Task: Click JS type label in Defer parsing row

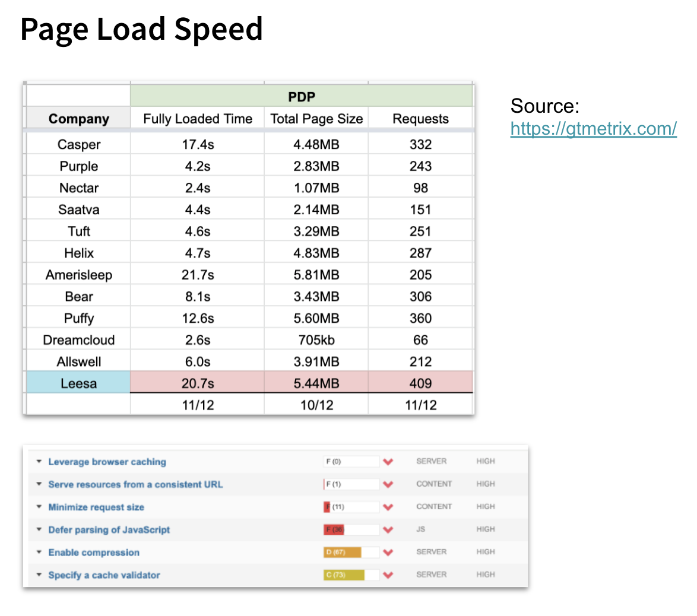Action: (x=420, y=529)
